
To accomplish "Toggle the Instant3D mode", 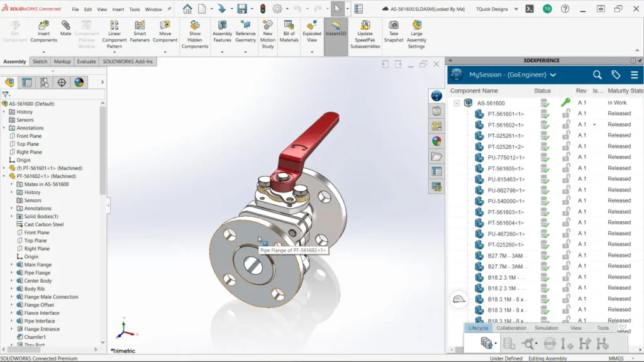I will [336, 31].
